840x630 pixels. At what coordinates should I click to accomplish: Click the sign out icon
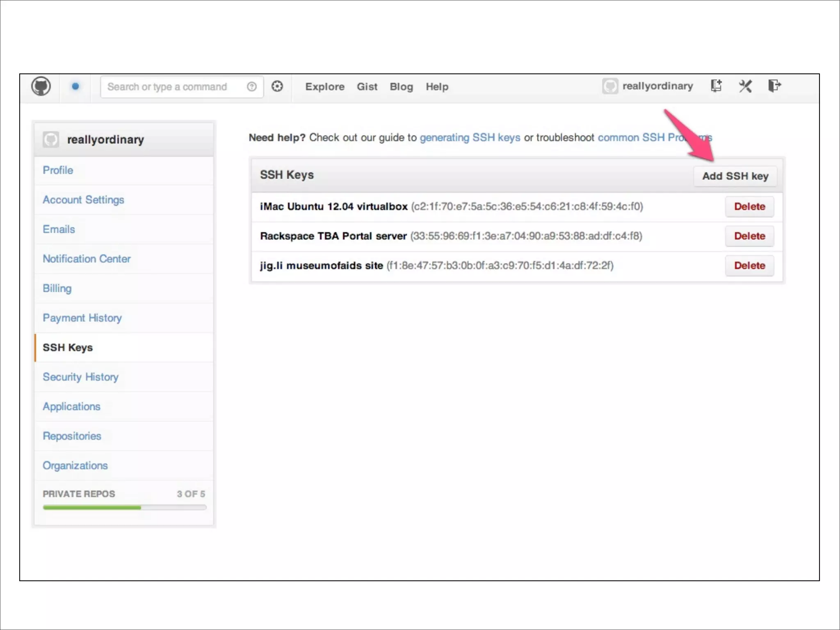coord(774,86)
